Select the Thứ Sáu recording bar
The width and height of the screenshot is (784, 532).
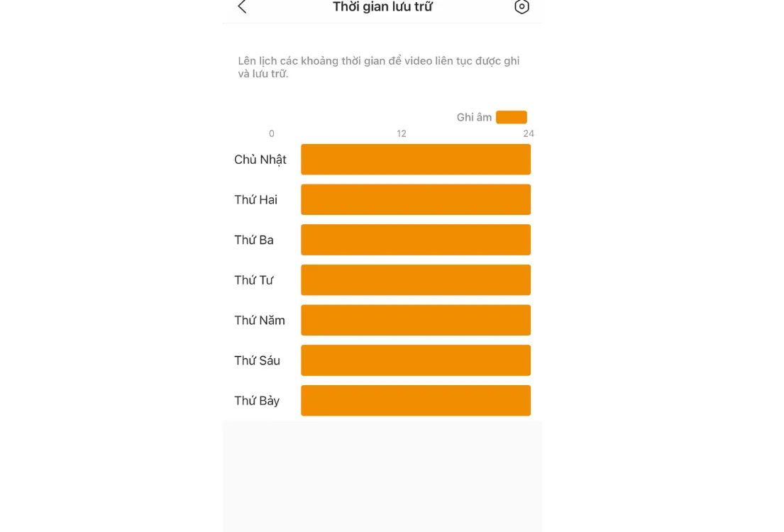click(x=415, y=360)
